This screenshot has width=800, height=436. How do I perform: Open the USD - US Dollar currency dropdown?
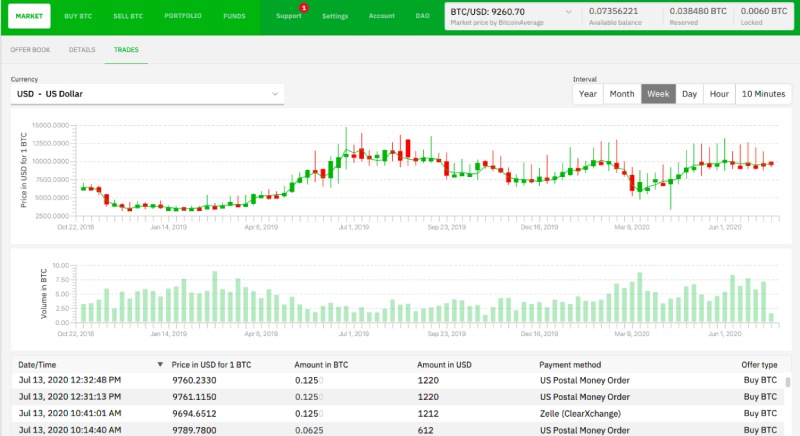(x=147, y=94)
